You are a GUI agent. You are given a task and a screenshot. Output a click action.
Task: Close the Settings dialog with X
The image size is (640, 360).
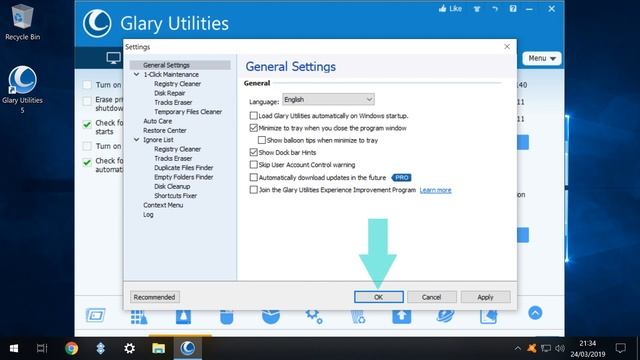(x=507, y=47)
